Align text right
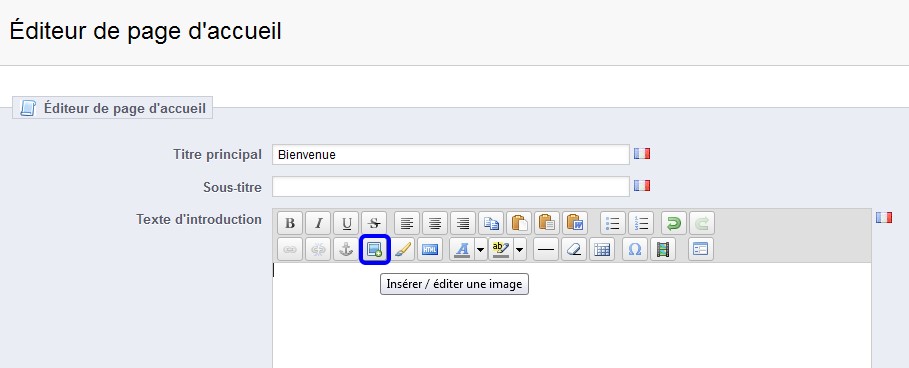The image size is (909, 368). [463, 223]
